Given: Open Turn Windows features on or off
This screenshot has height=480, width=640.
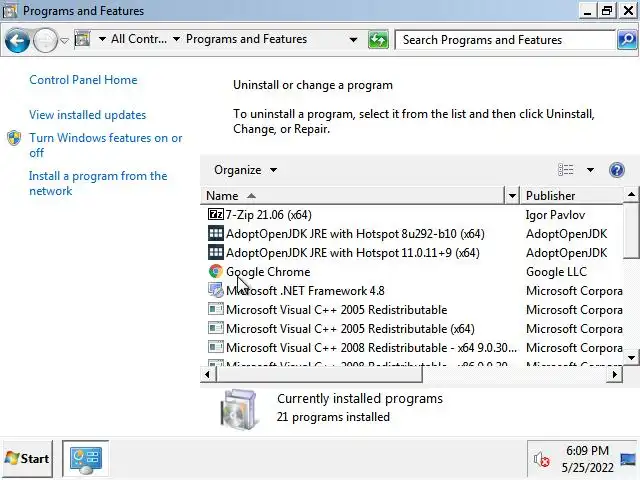Looking at the screenshot, I should pos(106,145).
